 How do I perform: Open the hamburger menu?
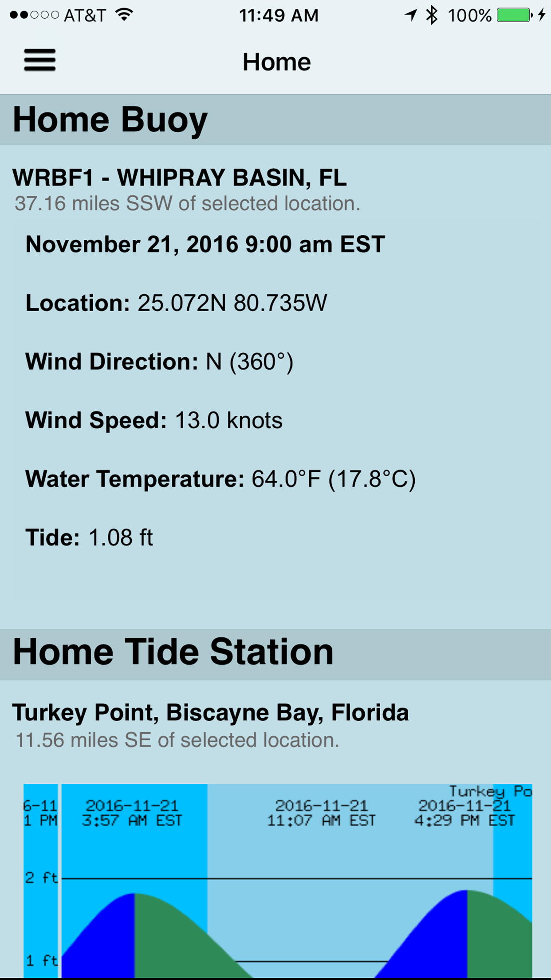40,60
